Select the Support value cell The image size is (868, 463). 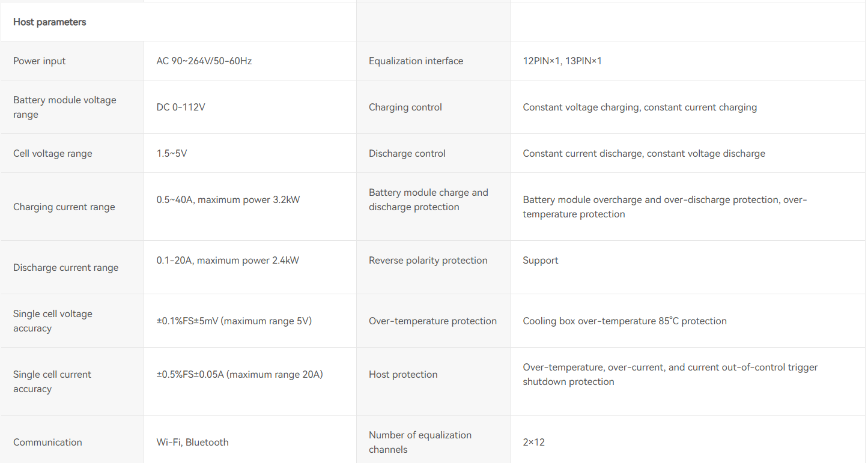click(x=541, y=260)
